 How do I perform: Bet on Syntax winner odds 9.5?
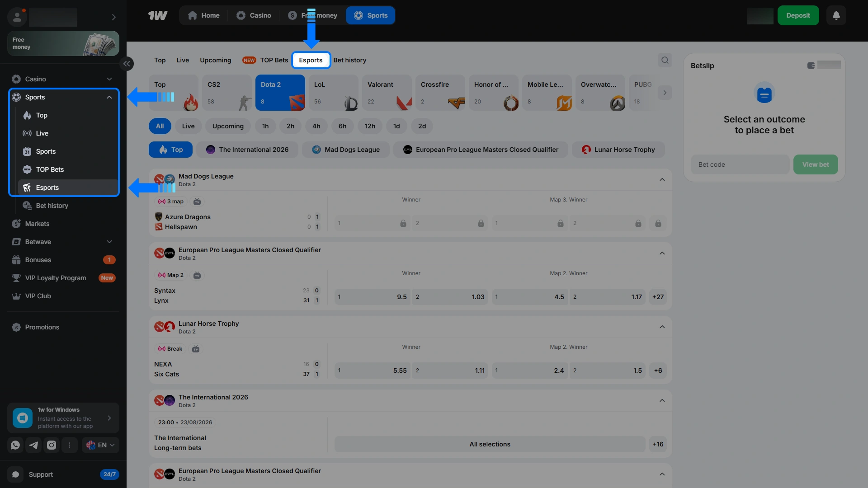373,297
